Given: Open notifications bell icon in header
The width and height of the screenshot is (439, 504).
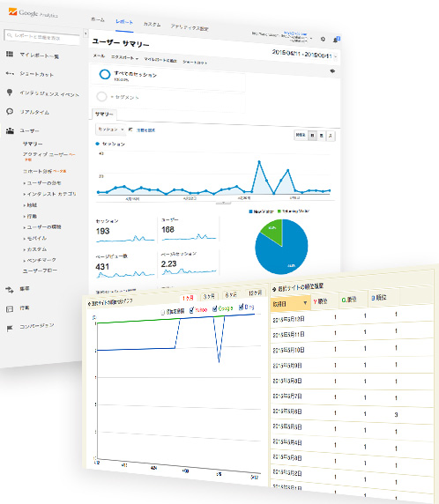Looking at the screenshot, I should click(x=337, y=40).
